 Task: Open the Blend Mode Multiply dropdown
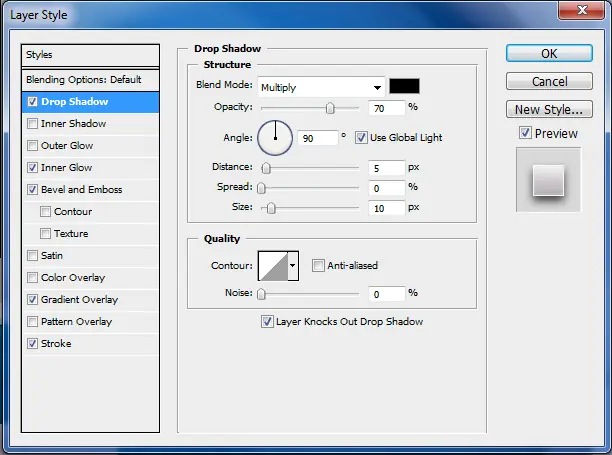[x=321, y=87]
